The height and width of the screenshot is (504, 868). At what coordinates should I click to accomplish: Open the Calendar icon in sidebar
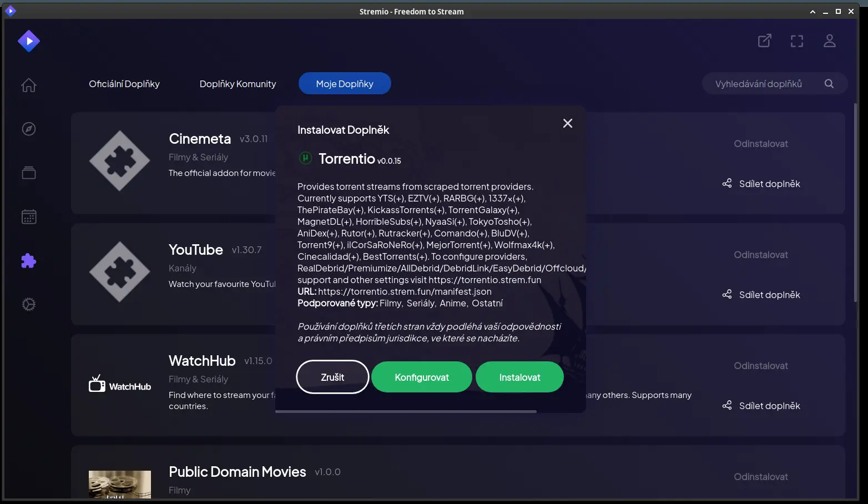tap(29, 216)
